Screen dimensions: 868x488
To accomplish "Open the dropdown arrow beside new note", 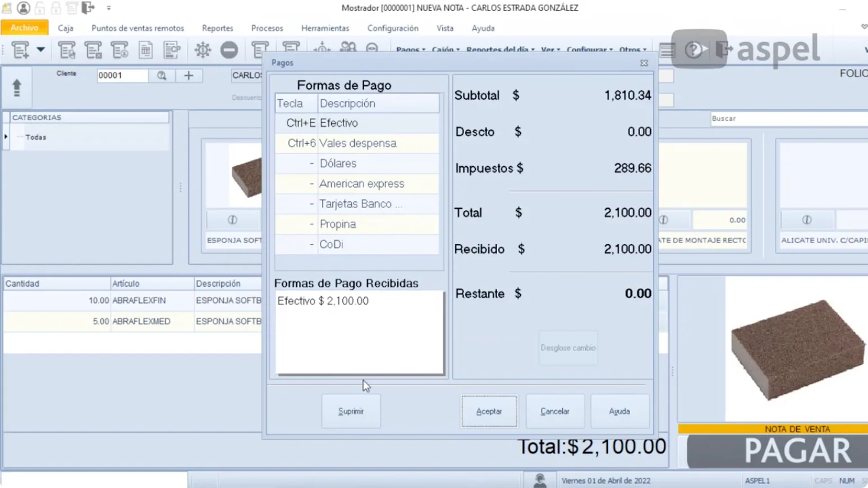I will coord(41,50).
